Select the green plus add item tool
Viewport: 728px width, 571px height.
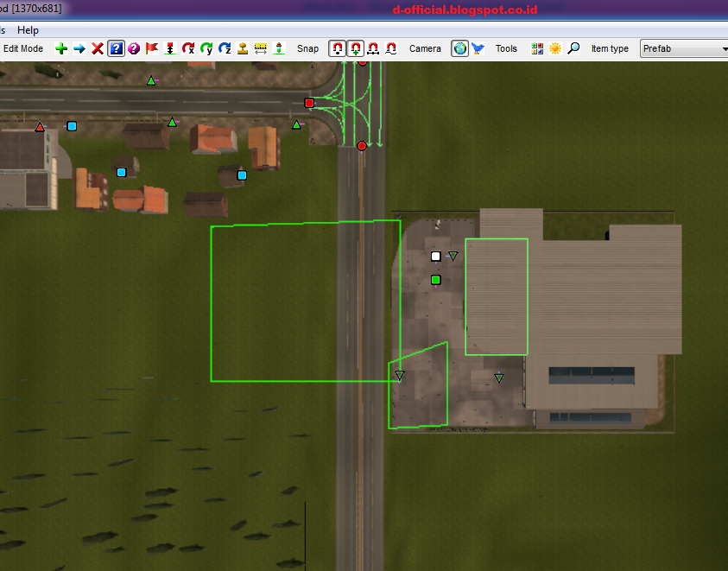[x=60, y=48]
